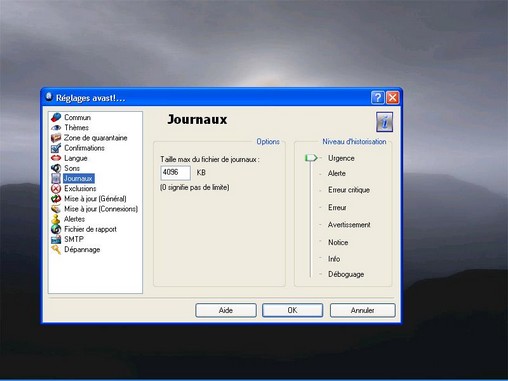
Task: Click the Confirmations checkmark icon
Action: click(56, 148)
